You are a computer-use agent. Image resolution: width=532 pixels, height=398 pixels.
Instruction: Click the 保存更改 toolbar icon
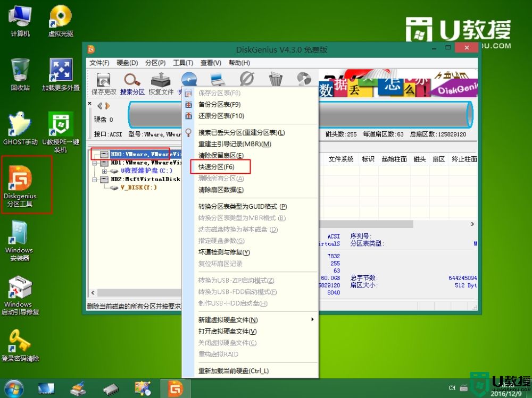[104, 83]
